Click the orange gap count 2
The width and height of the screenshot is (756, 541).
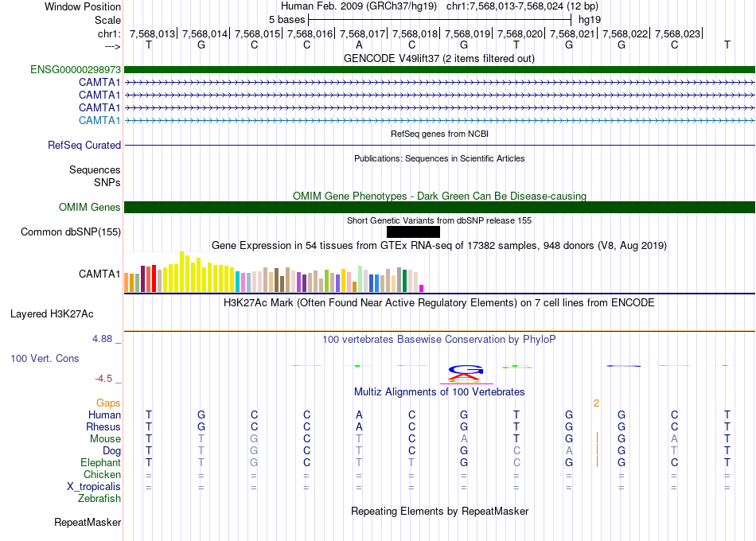pos(596,403)
